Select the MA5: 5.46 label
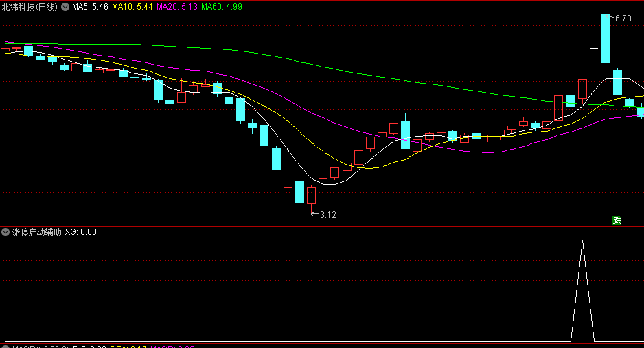Image resolution: width=644 pixels, height=348 pixels. (91, 7)
